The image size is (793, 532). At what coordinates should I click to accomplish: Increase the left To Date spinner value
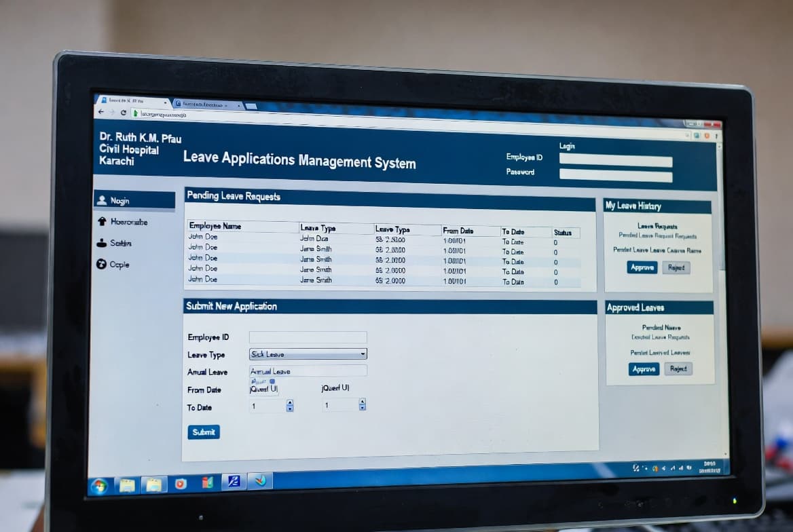pyautogui.click(x=290, y=402)
